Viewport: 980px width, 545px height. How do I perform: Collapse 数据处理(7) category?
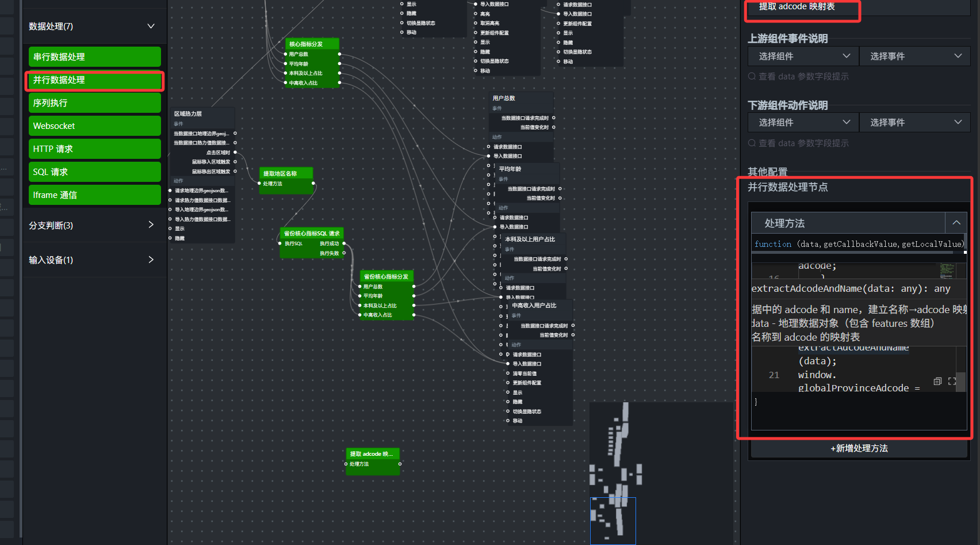[x=151, y=26]
